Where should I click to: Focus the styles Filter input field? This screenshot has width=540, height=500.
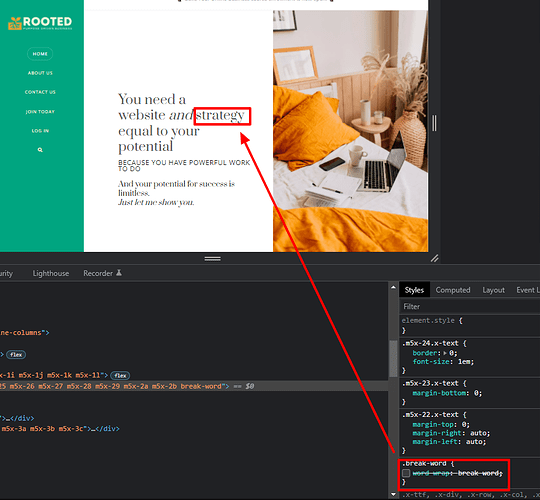click(469, 306)
